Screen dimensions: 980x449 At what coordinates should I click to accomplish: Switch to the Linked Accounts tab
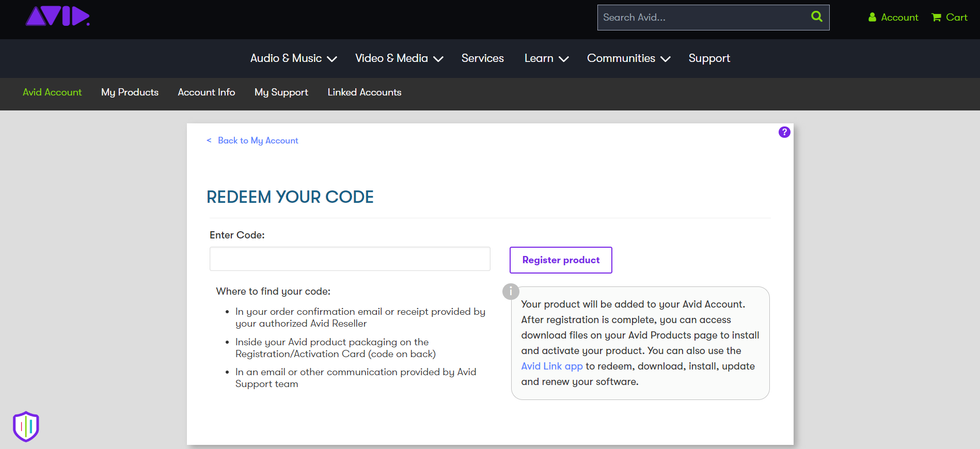(365, 92)
